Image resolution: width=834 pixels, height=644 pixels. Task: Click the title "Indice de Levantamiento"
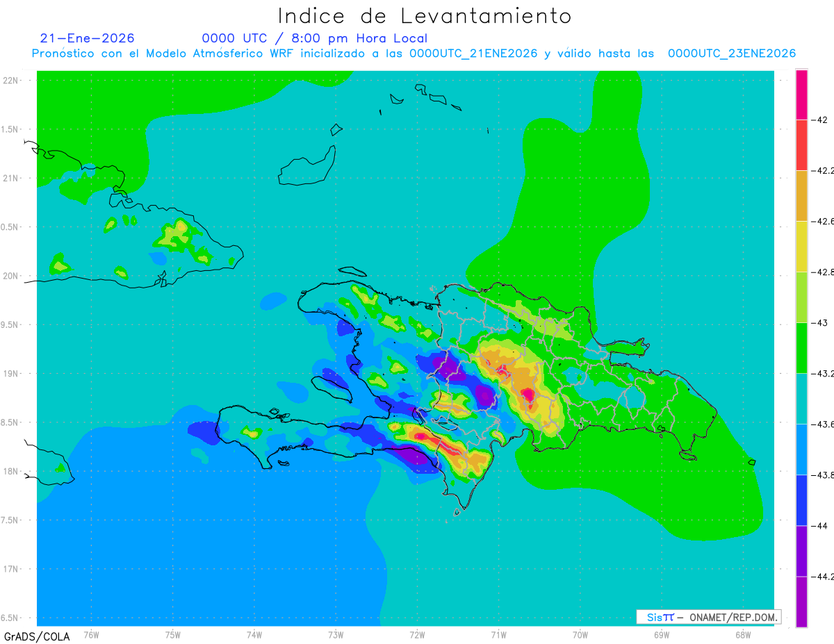[x=425, y=15]
